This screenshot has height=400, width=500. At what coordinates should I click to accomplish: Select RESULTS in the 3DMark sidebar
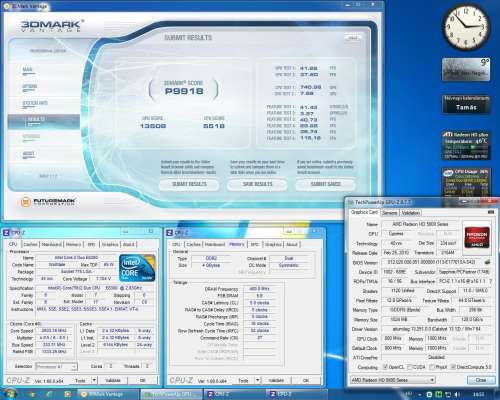pyautogui.click(x=44, y=121)
